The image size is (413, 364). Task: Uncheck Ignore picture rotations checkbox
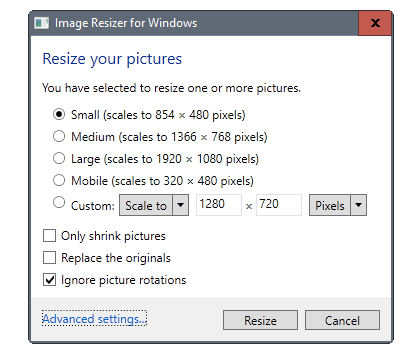pyautogui.click(x=49, y=279)
